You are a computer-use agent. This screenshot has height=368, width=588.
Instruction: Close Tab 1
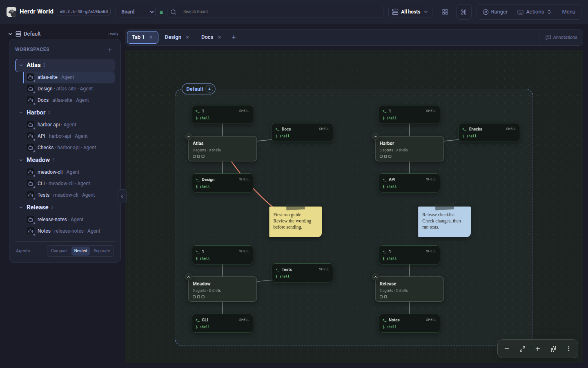(151, 37)
